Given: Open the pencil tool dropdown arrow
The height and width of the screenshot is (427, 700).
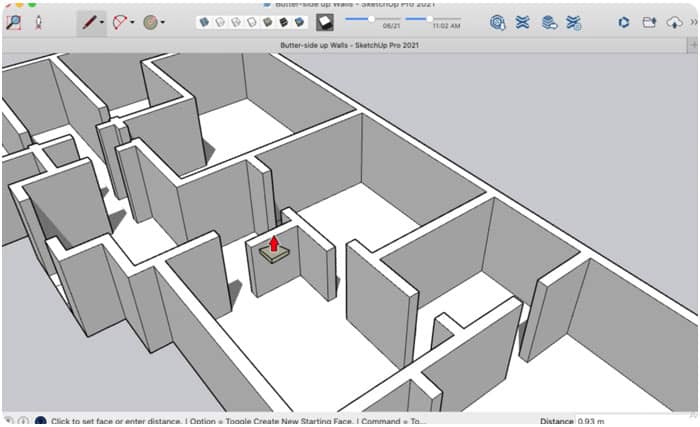Looking at the screenshot, I should point(102,22).
